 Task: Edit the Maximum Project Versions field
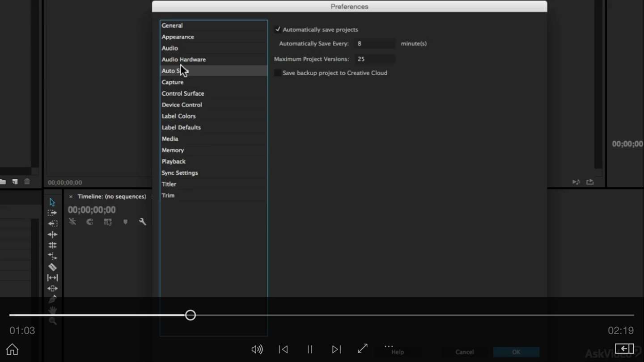coord(375,59)
